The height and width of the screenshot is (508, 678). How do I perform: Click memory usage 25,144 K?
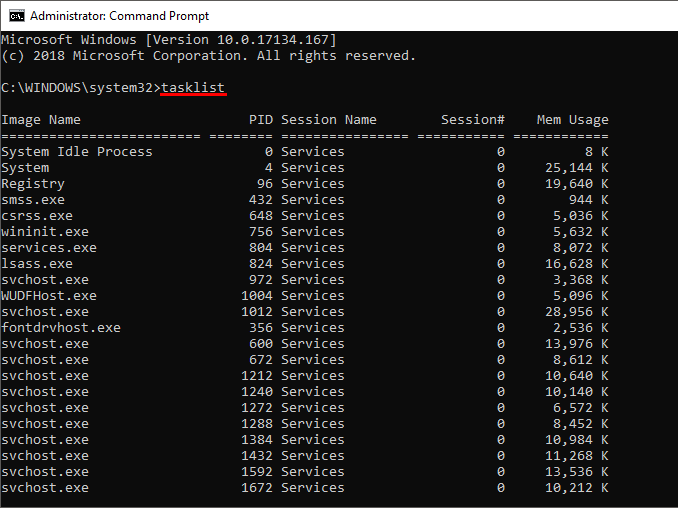pyautogui.click(x=577, y=168)
